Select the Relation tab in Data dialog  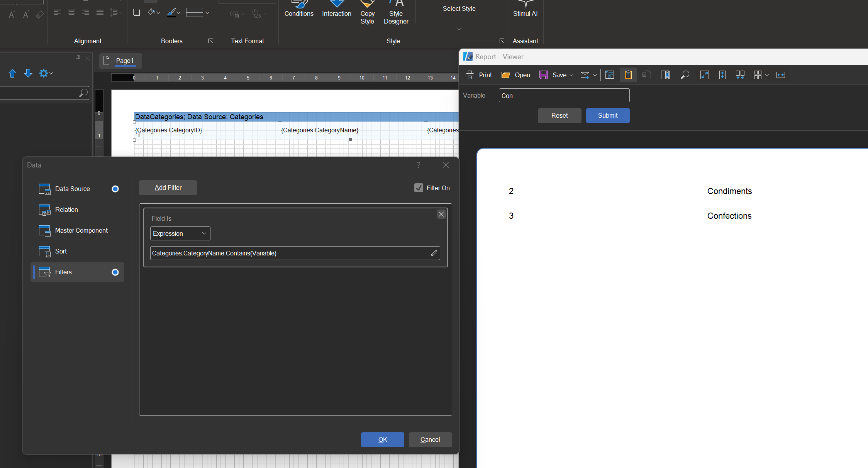click(77, 210)
